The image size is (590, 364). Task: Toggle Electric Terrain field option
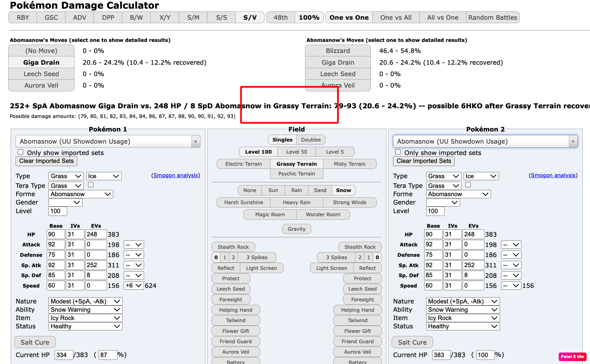click(243, 164)
